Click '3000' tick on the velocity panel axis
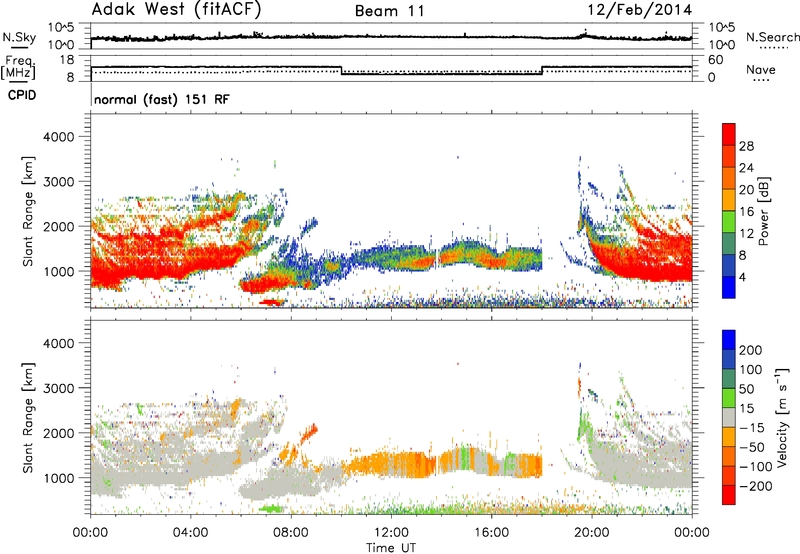The image size is (800, 554). click(x=59, y=388)
